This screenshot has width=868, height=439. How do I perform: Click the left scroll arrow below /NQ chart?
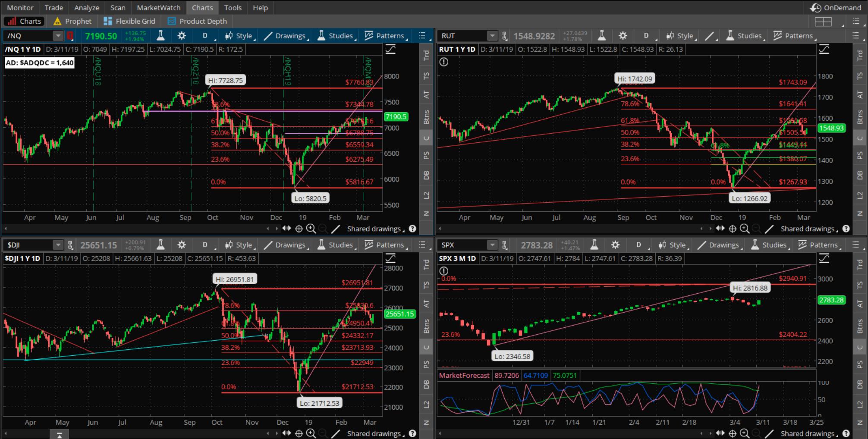pos(6,229)
